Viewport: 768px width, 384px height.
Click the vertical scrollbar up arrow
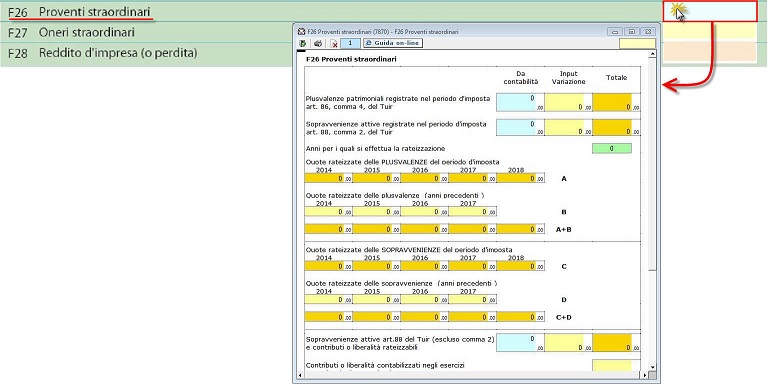coord(652,55)
